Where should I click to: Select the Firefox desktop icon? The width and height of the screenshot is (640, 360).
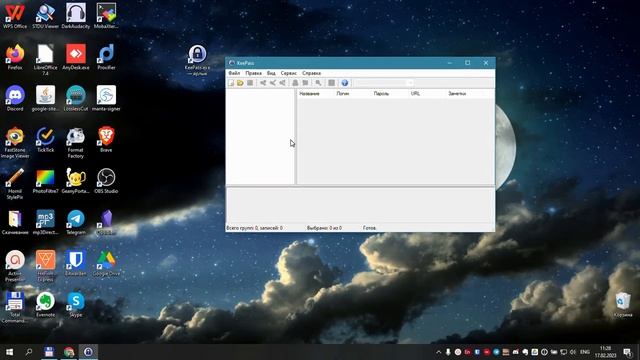[x=15, y=57]
